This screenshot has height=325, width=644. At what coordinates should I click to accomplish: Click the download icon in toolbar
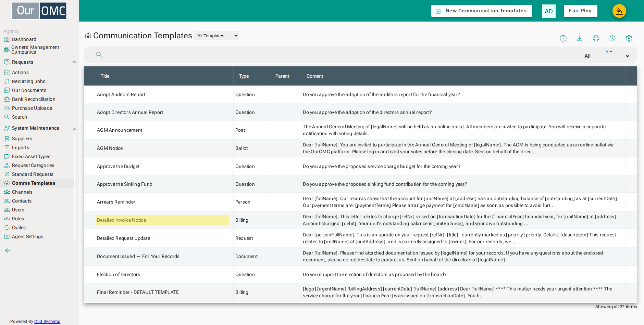(x=580, y=38)
